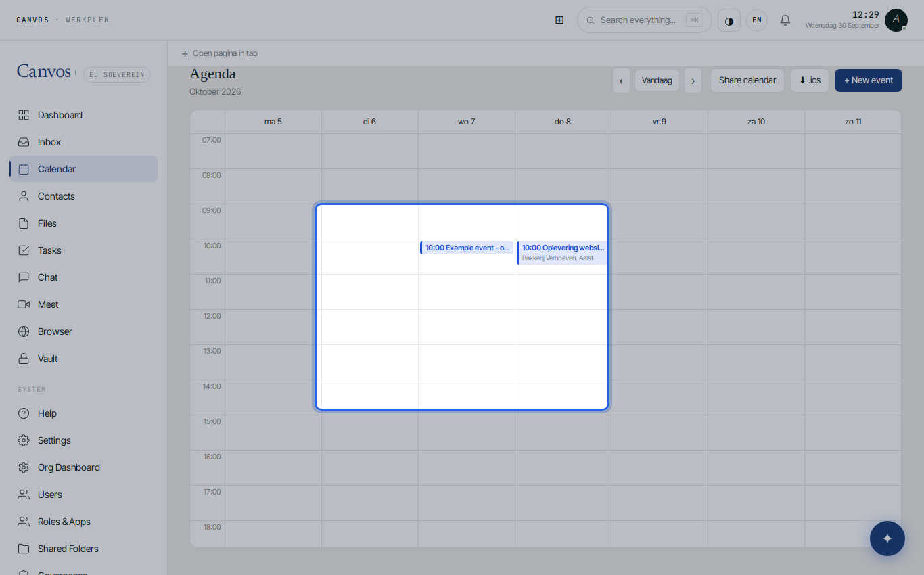This screenshot has width=924, height=575.
Task: Select the zo 11 day header
Action: [x=853, y=122]
